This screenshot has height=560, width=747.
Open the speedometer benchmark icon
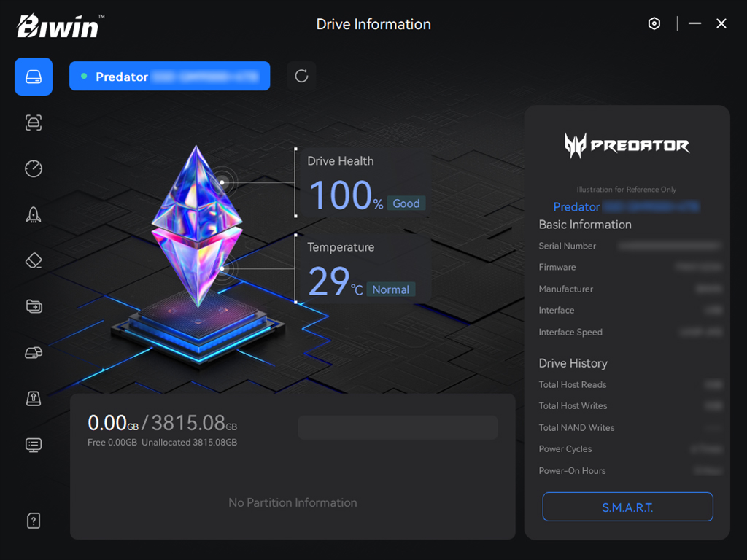point(34,168)
